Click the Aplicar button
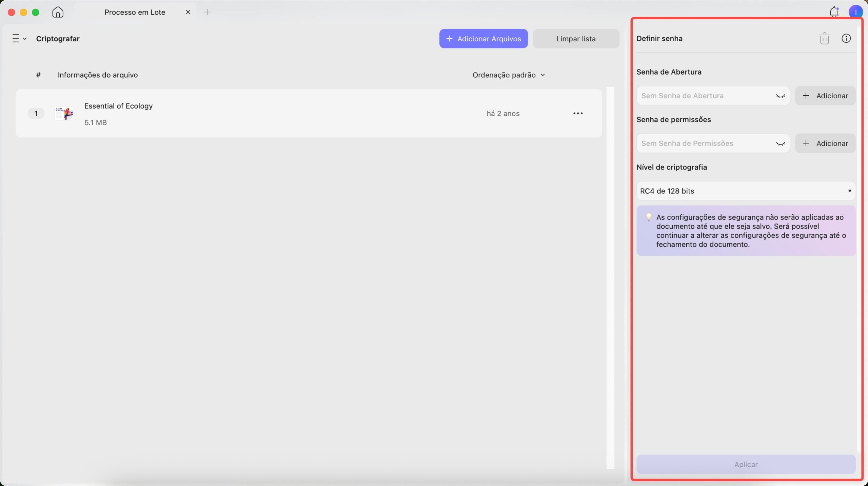The height and width of the screenshot is (486, 868). [x=746, y=464]
